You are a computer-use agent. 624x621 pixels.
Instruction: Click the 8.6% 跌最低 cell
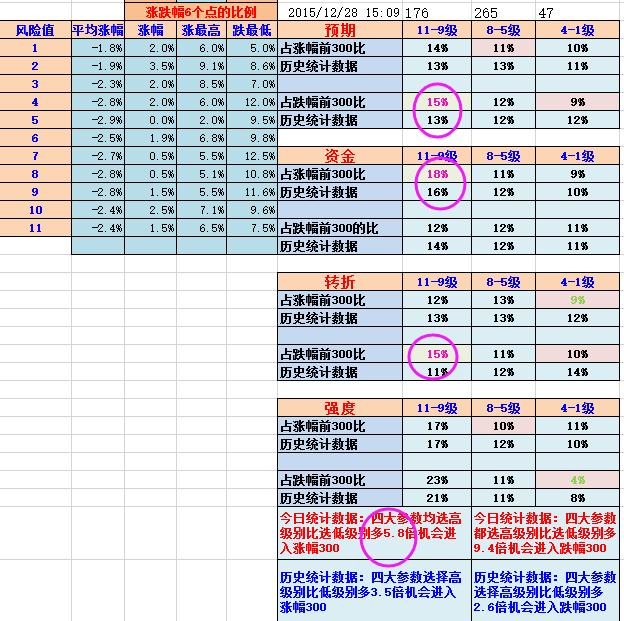pyautogui.click(x=252, y=66)
